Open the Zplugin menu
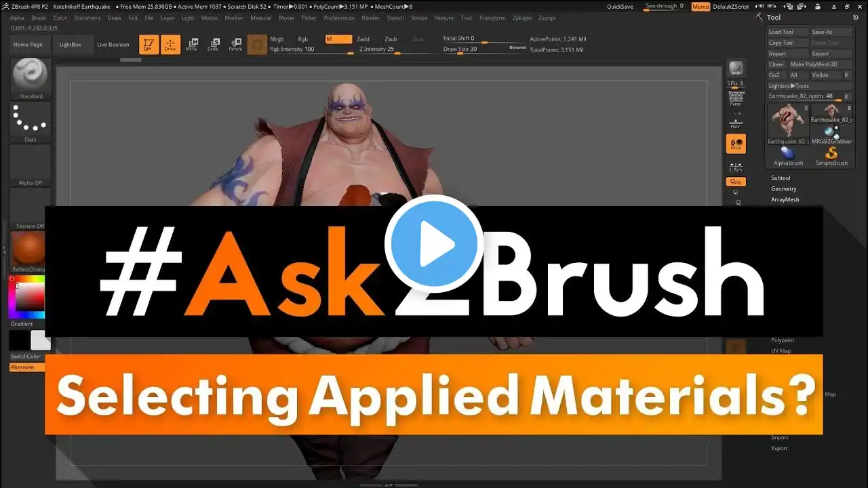The image size is (868, 488). tap(522, 18)
